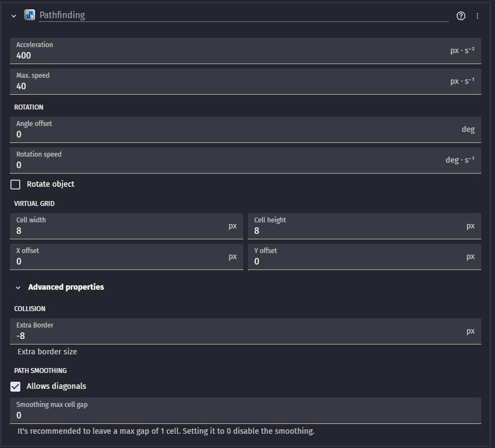Open the three-dot behavior options menu
Viewport: 495px width, 448px height.
click(x=477, y=16)
